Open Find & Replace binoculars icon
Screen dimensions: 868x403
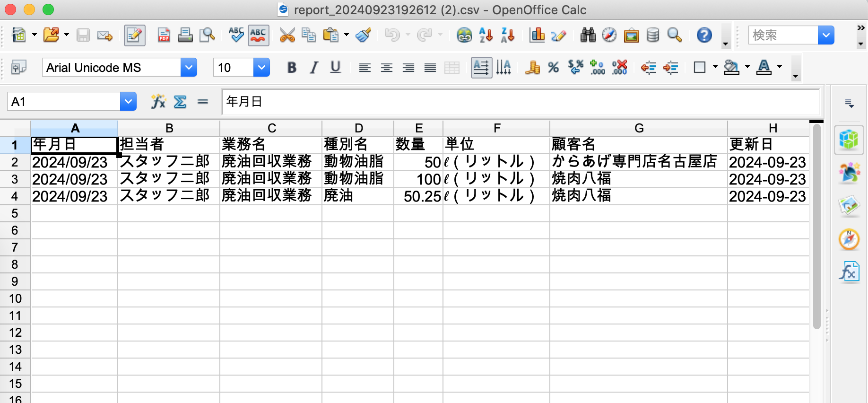pos(588,35)
